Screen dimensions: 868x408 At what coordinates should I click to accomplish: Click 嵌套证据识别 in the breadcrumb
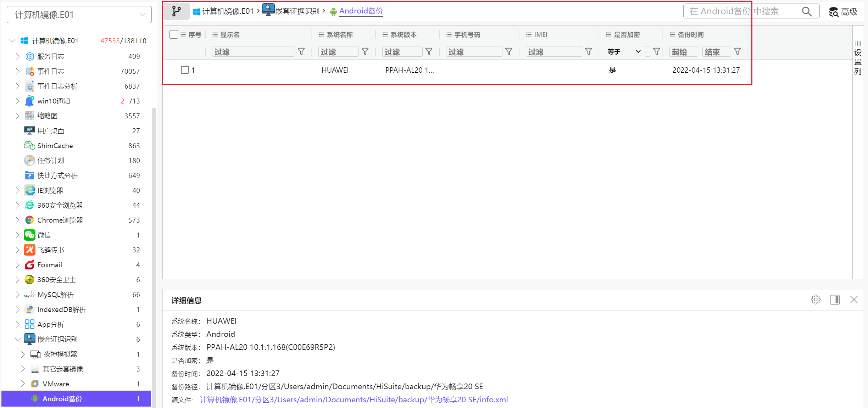point(297,11)
